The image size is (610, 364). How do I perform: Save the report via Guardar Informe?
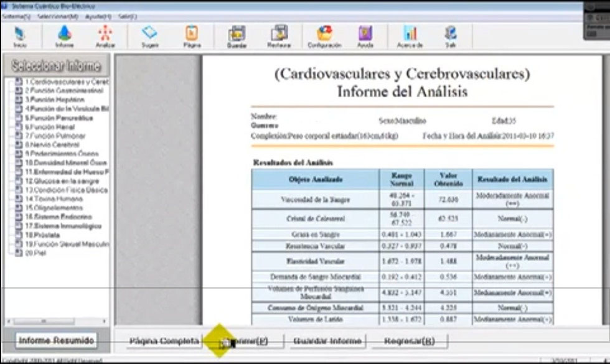(328, 340)
